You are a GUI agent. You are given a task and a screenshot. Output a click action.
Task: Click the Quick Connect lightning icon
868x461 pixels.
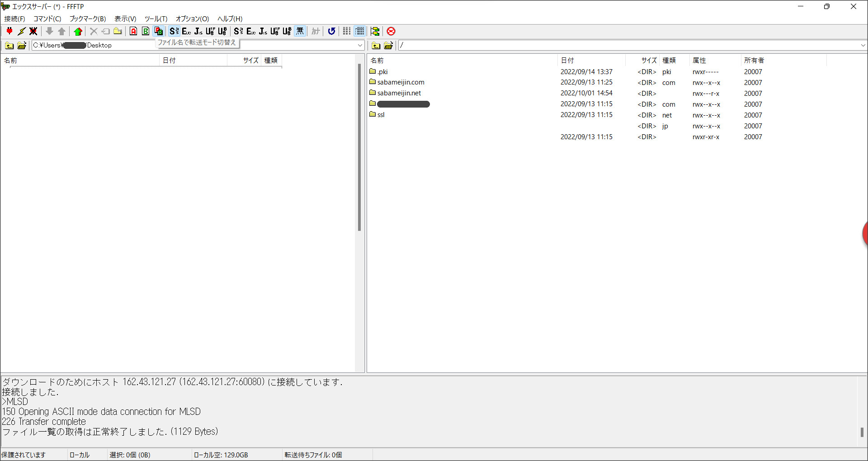pyautogui.click(x=21, y=31)
